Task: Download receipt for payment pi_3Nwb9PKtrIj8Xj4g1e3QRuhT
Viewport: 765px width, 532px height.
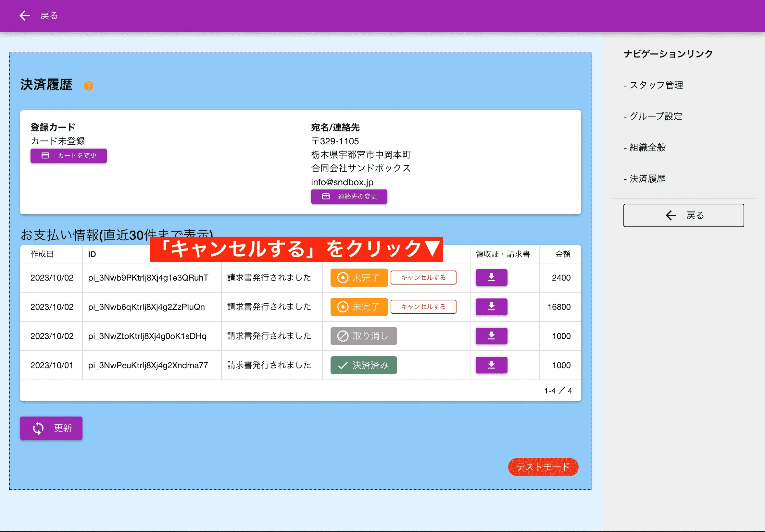Action: tap(491, 278)
